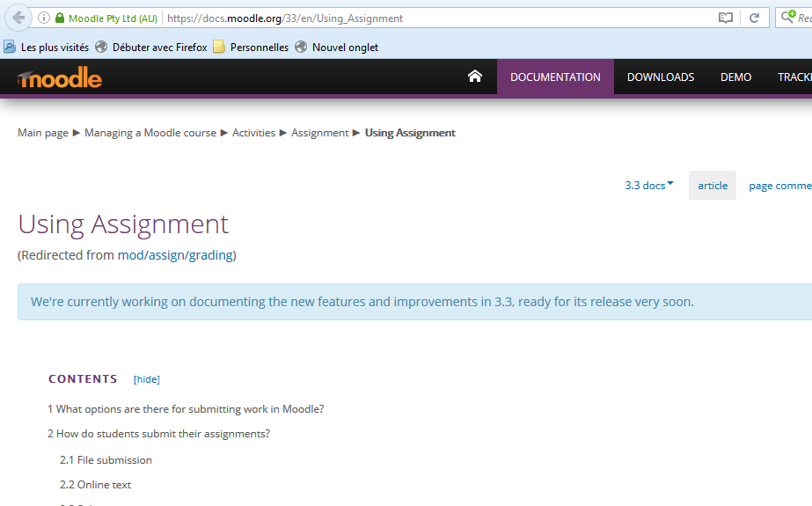The height and width of the screenshot is (506, 812).
Task: Open the DOWNLOADS nav item
Action: pyautogui.click(x=661, y=77)
